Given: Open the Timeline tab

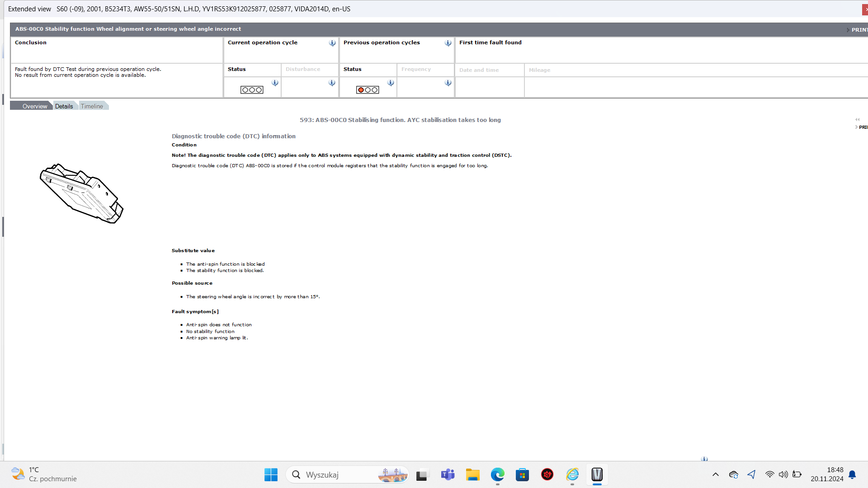Looking at the screenshot, I should (92, 106).
